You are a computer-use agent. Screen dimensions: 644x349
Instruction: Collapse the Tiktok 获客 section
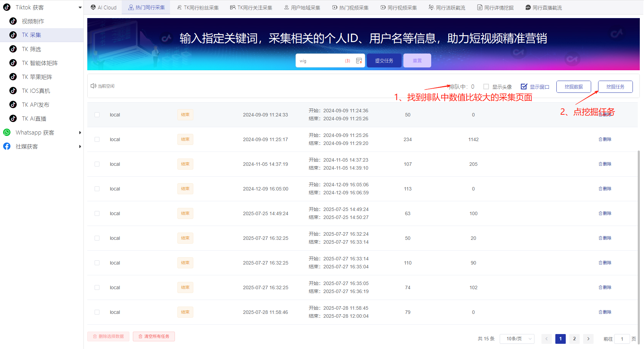[80, 7]
